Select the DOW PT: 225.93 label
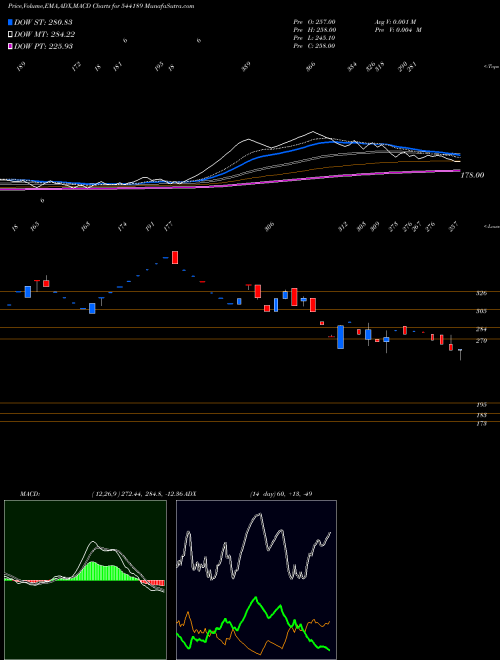Viewport: 500px width, 660px height. pyautogui.click(x=43, y=46)
